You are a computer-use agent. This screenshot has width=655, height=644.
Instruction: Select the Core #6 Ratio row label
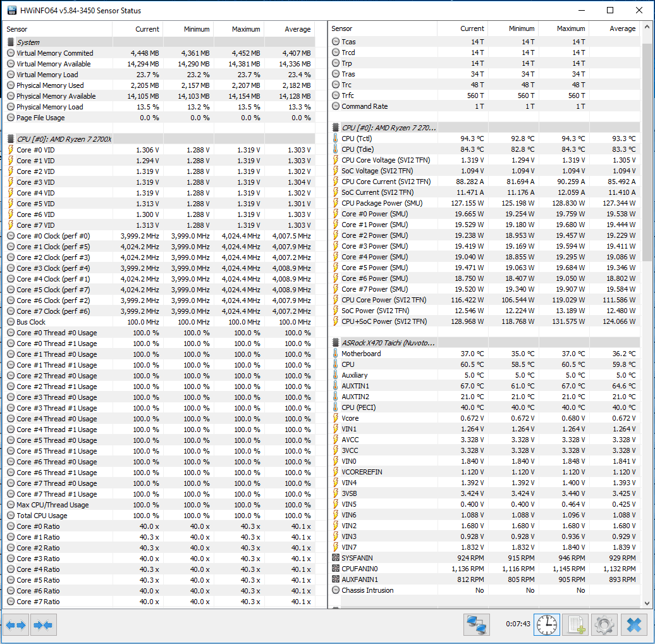[38, 590]
